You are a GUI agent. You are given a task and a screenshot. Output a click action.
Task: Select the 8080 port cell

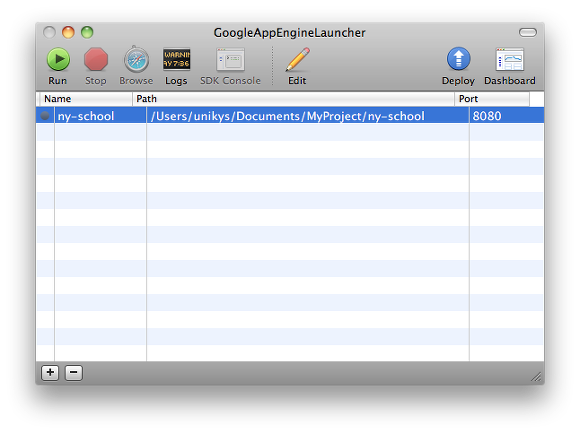[x=506, y=116]
